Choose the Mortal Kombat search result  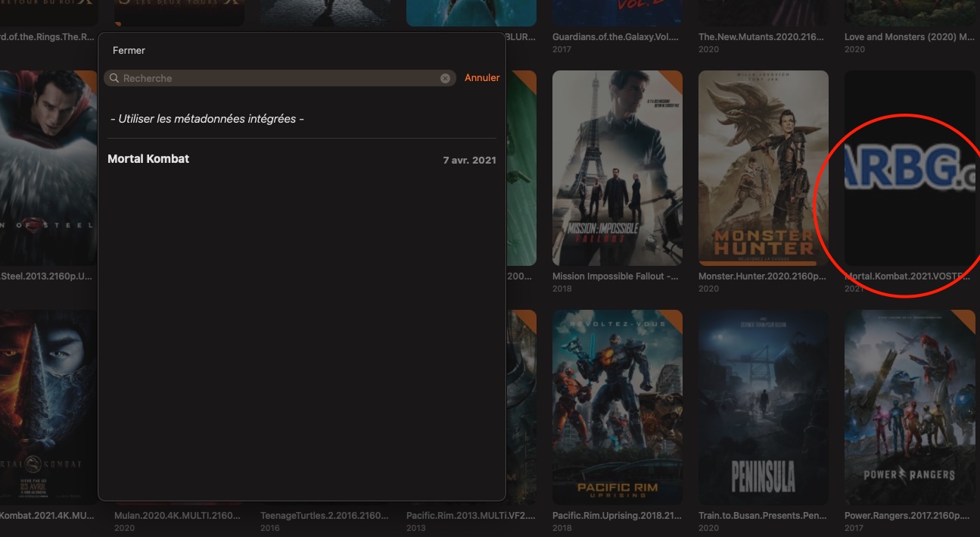[x=302, y=159]
